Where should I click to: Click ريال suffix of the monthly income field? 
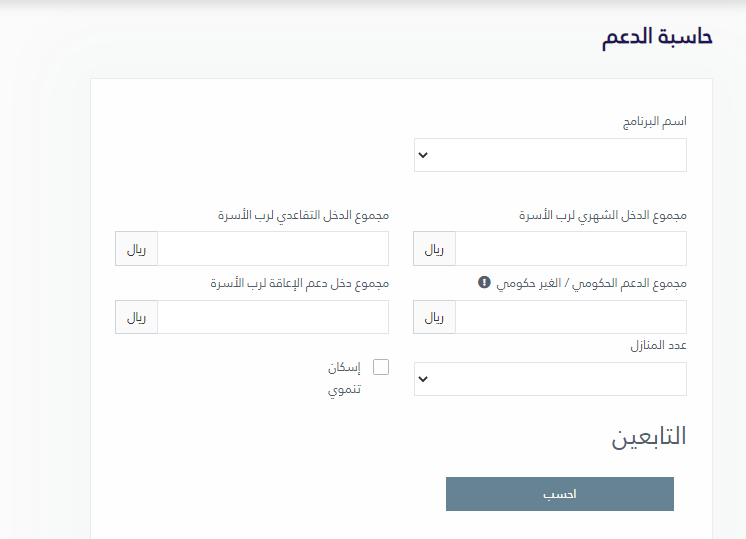435,249
